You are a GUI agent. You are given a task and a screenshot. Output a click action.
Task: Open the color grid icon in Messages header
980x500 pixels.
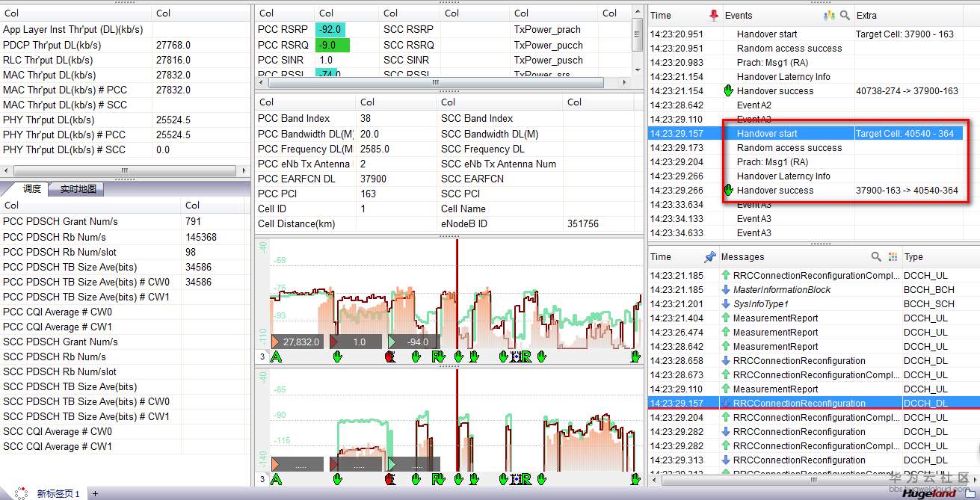click(x=893, y=256)
